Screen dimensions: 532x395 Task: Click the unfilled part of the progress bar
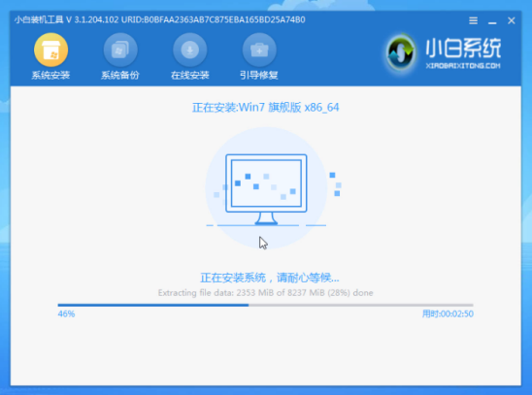[x=361, y=305]
